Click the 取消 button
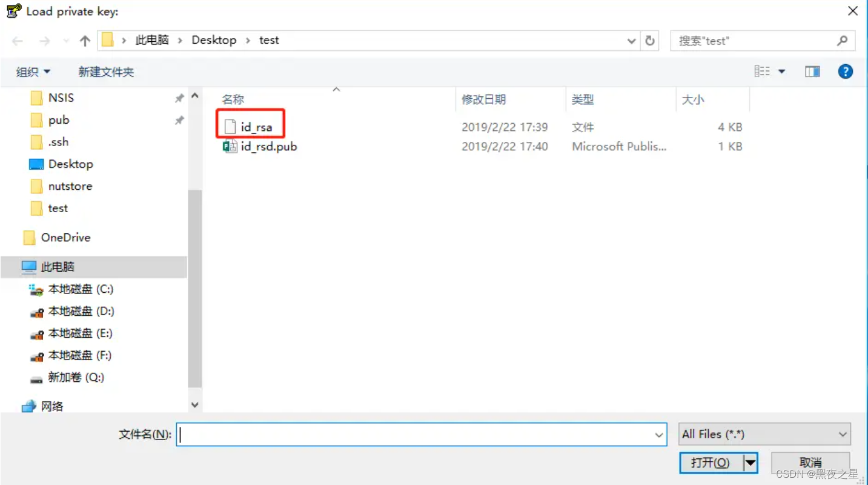868x485 pixels. [810, 463]
